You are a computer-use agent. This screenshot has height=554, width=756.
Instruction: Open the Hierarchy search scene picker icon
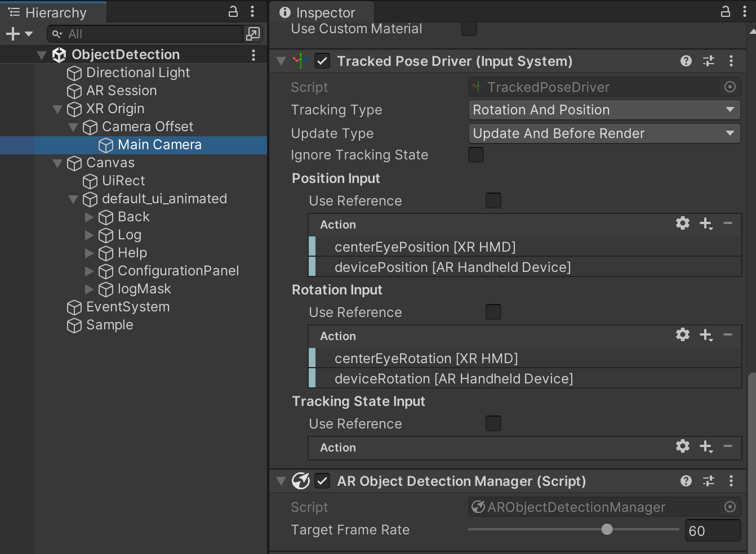tap(253, 34)
